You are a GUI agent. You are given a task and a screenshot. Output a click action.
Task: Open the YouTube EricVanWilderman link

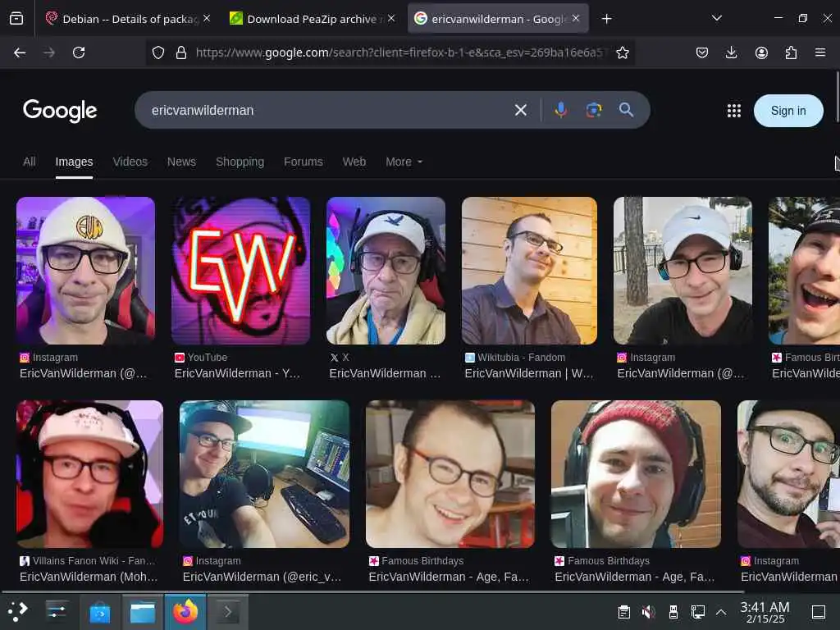click(x=237, y=373)
